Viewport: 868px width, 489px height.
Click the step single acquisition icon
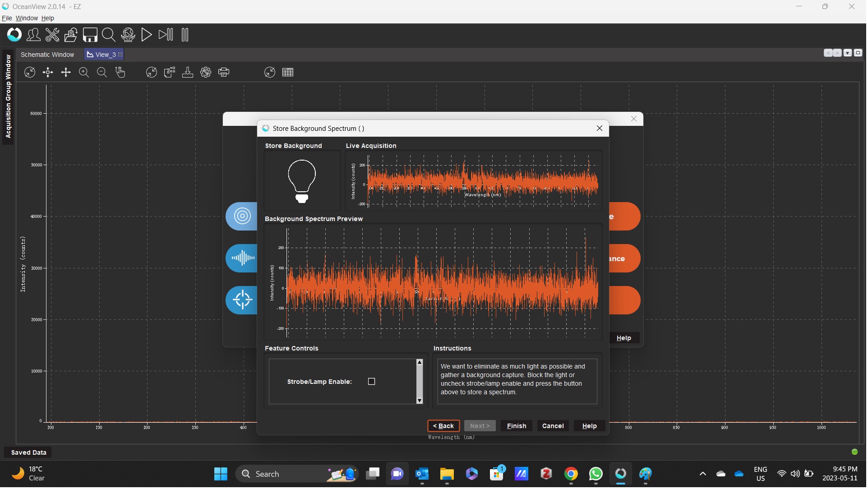pos(166,35)
